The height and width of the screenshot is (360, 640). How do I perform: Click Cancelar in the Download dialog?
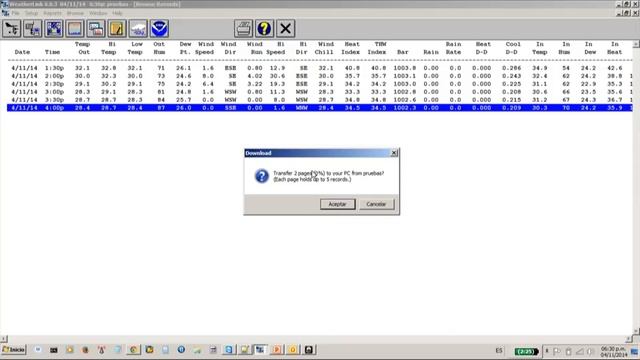pos(376,204)
